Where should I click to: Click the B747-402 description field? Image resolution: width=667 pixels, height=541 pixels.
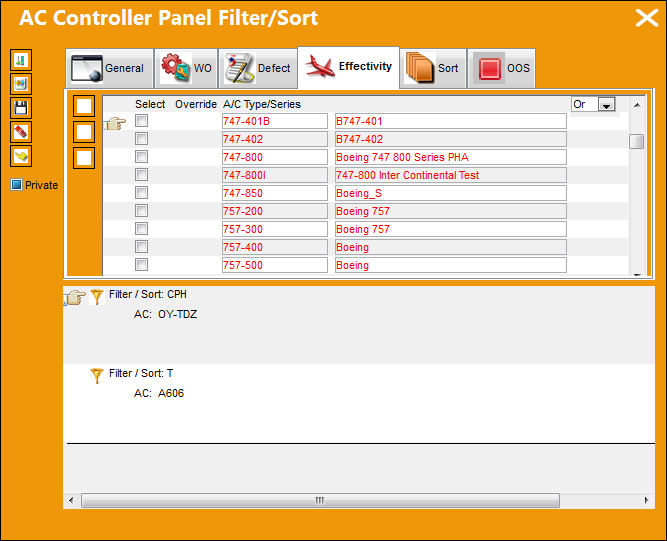pyautogui.click(x=450, y=139)
